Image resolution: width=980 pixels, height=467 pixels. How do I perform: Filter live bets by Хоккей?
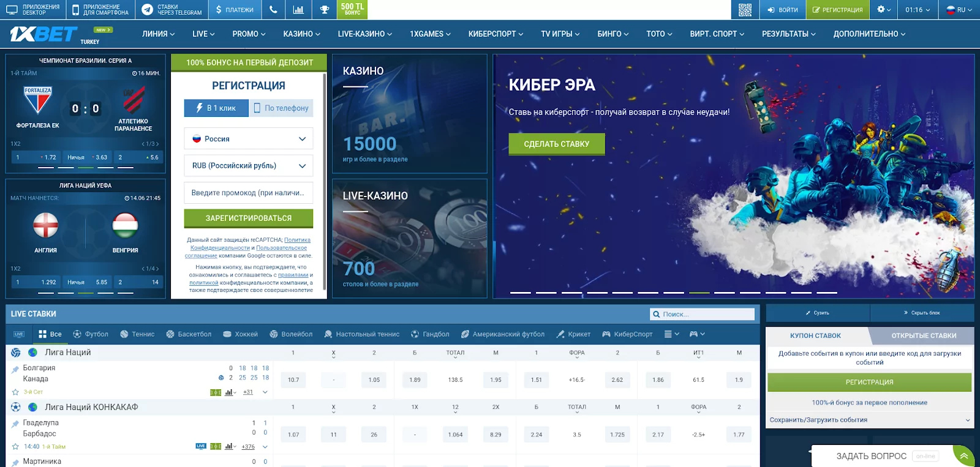(x=240, y=334)
